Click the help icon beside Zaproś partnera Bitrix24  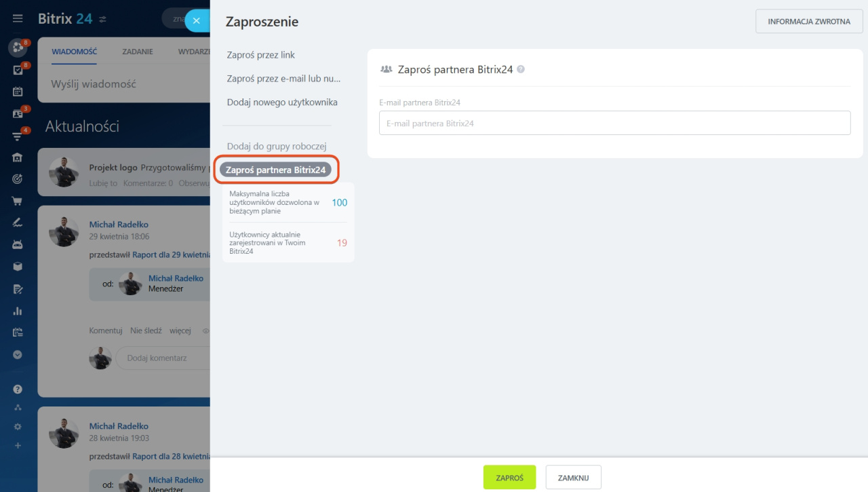click(x=521, y=69)
